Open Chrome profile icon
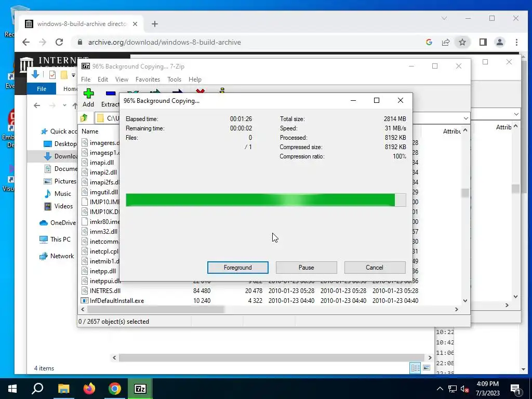This screenshot has height=399, width=532. tap(499, 42)
